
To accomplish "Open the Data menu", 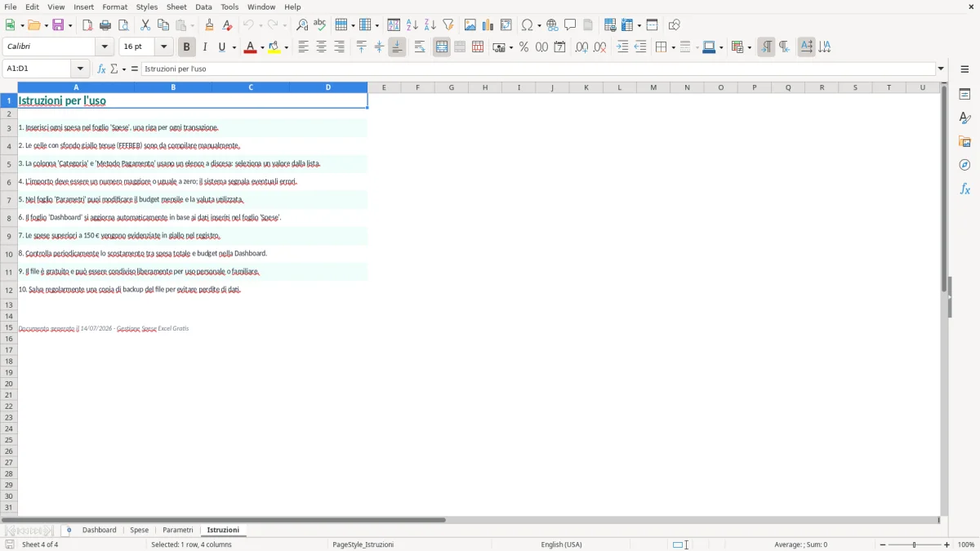I will [x=203, y=7].
